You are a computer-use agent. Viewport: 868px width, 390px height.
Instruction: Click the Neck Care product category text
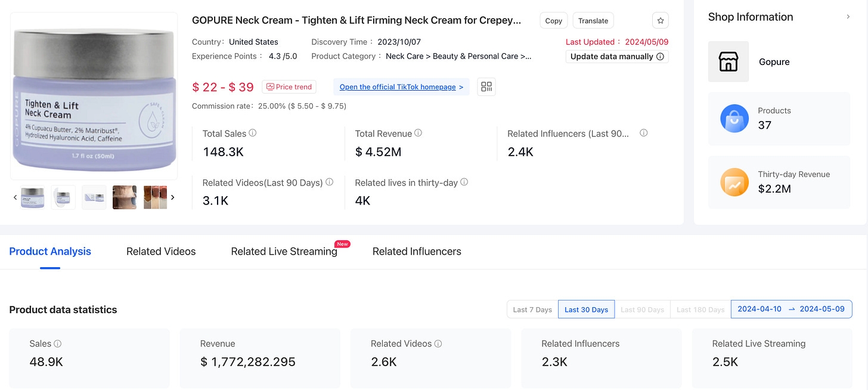coord(458,56)
